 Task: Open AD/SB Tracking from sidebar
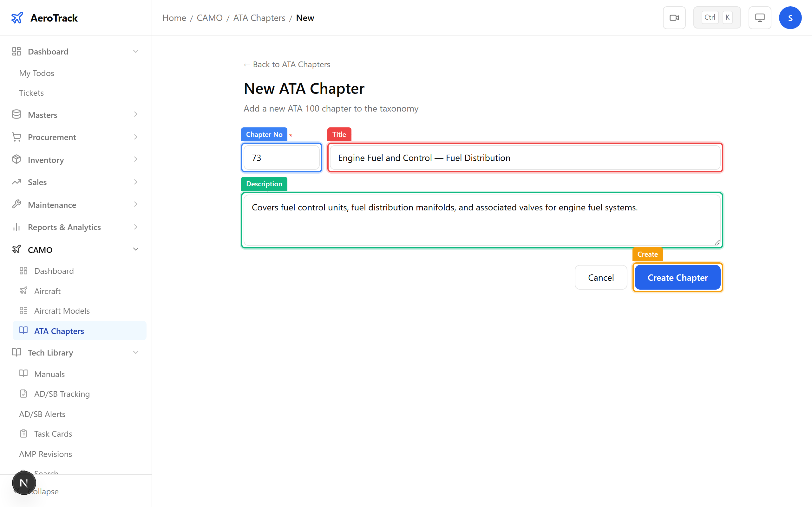click(62, 394)
